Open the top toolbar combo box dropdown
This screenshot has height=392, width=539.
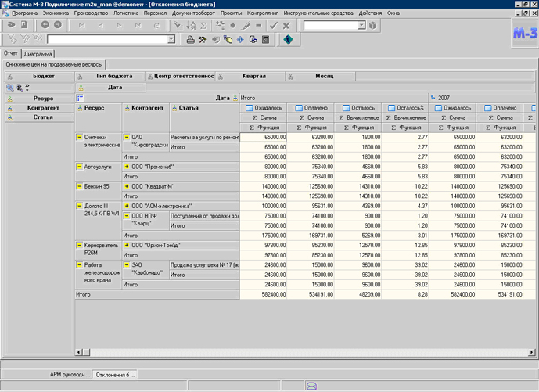pyautogui.click(x=361, y=26)
